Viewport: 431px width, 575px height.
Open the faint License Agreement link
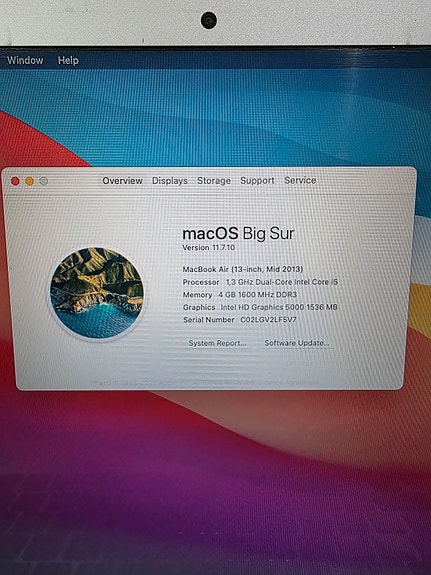[x=288, y=382]
